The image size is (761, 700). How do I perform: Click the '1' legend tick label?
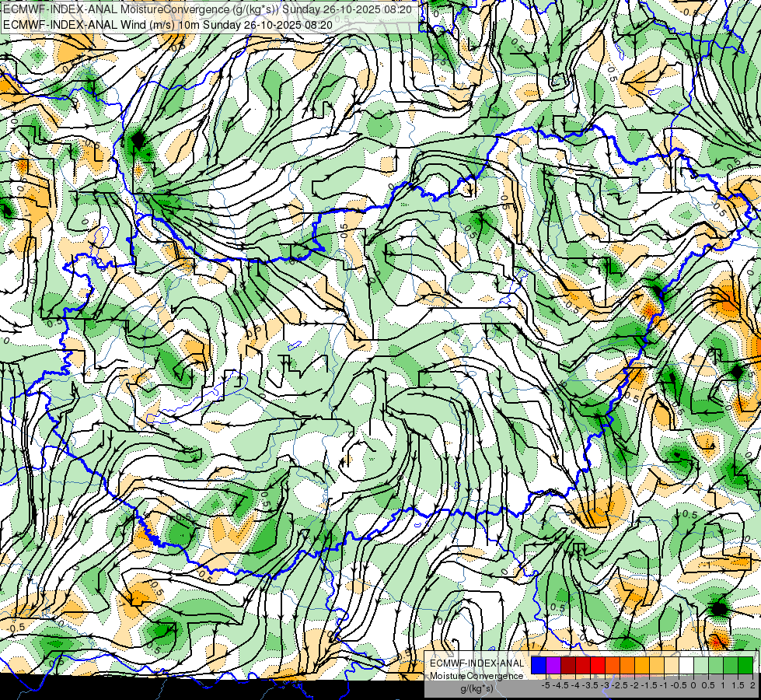coord(723,685)
